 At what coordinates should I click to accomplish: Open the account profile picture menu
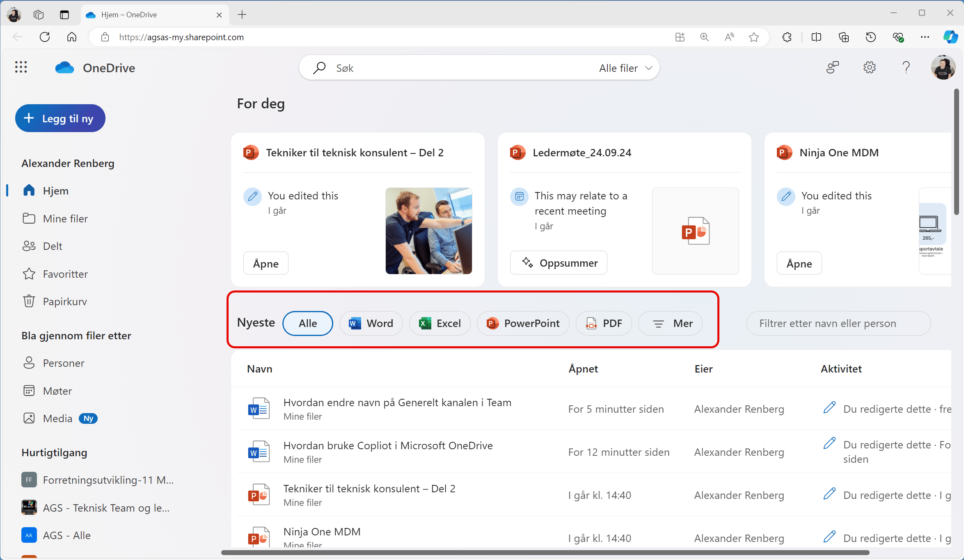(943, 67)
